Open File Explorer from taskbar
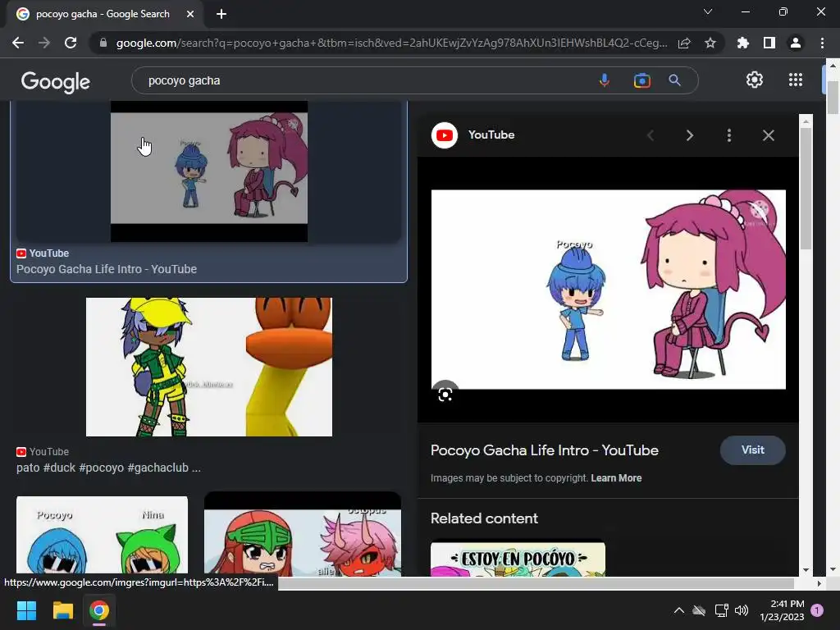 click(x=62, y=610)
